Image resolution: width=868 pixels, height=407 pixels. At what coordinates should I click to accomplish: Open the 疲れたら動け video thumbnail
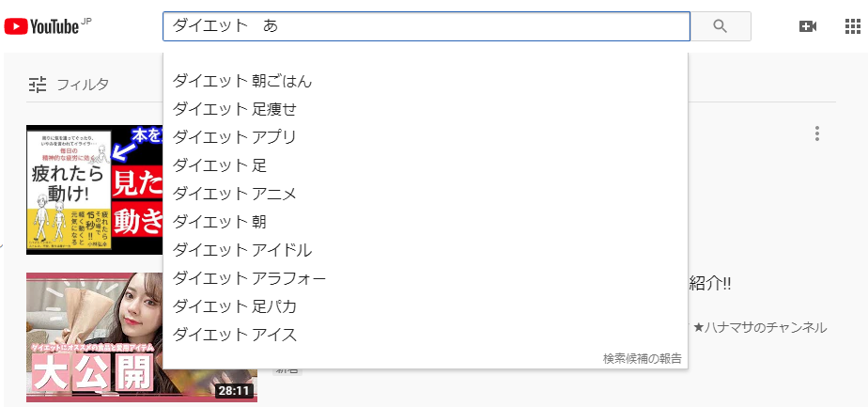click(95, 190)
